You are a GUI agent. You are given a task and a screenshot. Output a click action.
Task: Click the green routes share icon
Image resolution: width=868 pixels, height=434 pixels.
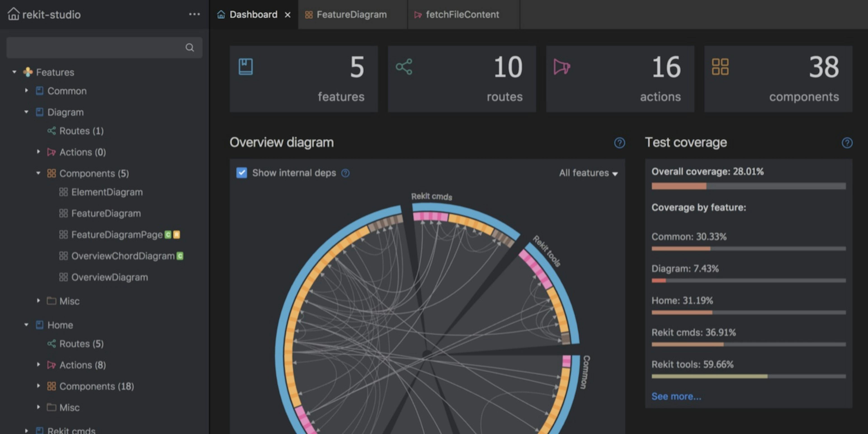coord(404,67)
